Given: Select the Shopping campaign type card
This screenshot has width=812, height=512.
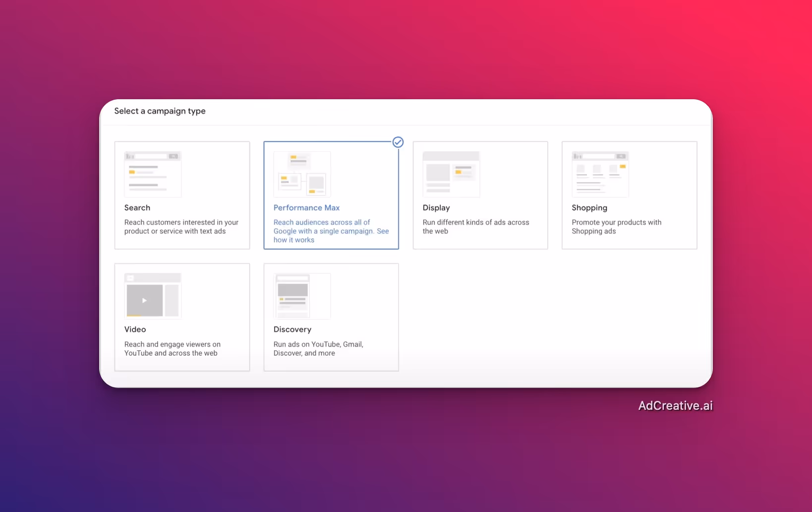Looking at the screenshot, I should (630, 195).
